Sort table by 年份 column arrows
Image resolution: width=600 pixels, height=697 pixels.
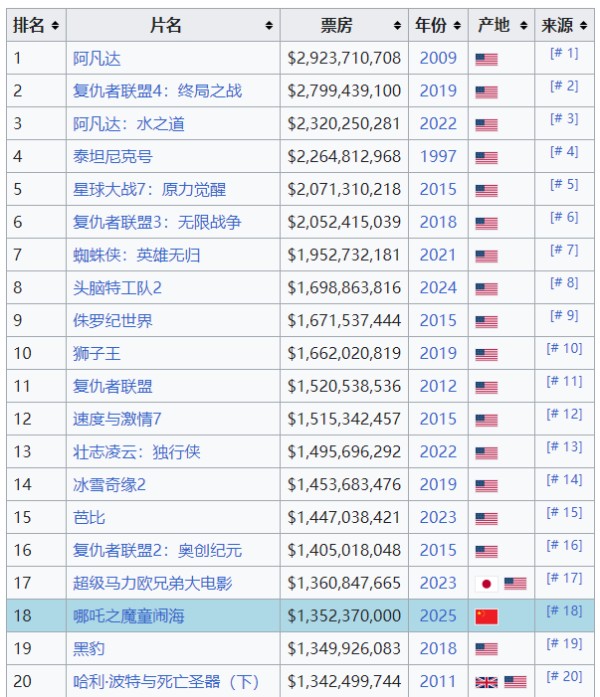coord(457,25)
